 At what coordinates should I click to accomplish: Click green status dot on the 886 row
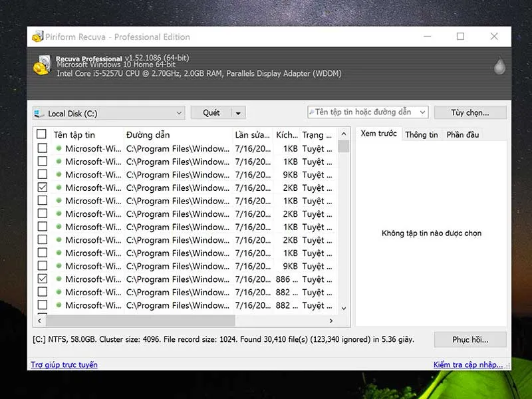click(x=59, y=279)
